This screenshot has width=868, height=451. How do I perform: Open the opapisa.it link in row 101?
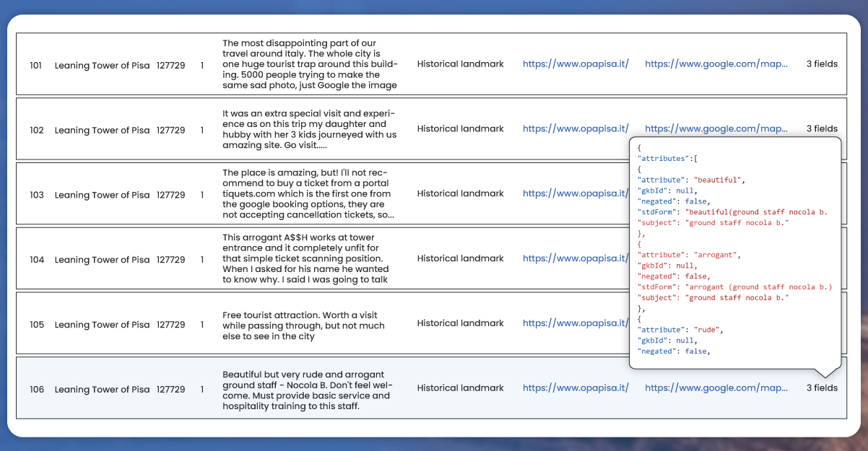pyautogui.click(x=576, y=64)
